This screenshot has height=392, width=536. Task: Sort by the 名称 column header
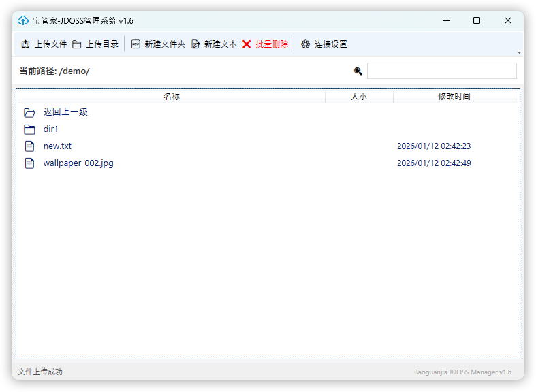[171, 97]
